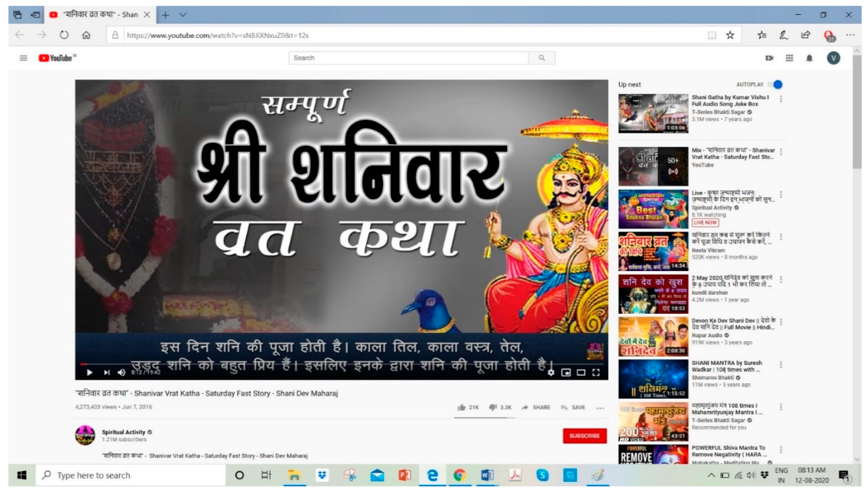Enter fullscreen video mode
The height and width of the screenshot is (495, 868).
[596, 373]
